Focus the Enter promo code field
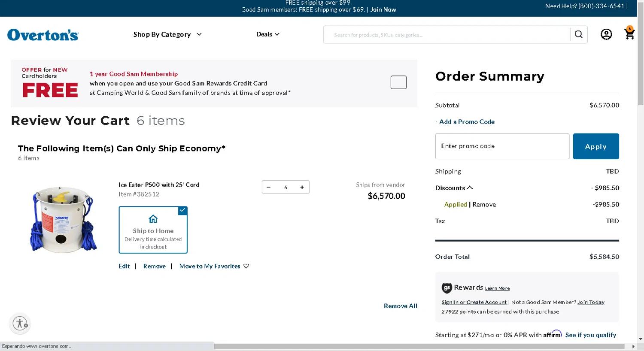 tap(502, 146)
